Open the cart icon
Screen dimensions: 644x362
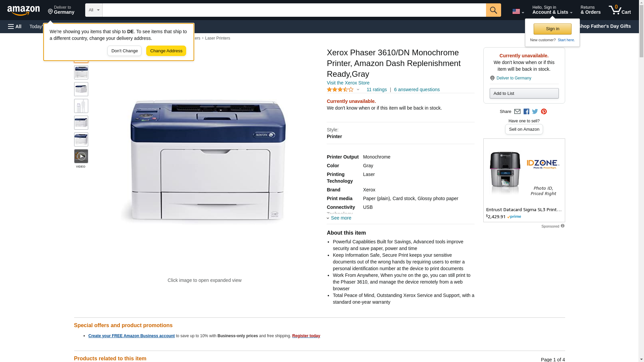[620, 10]
